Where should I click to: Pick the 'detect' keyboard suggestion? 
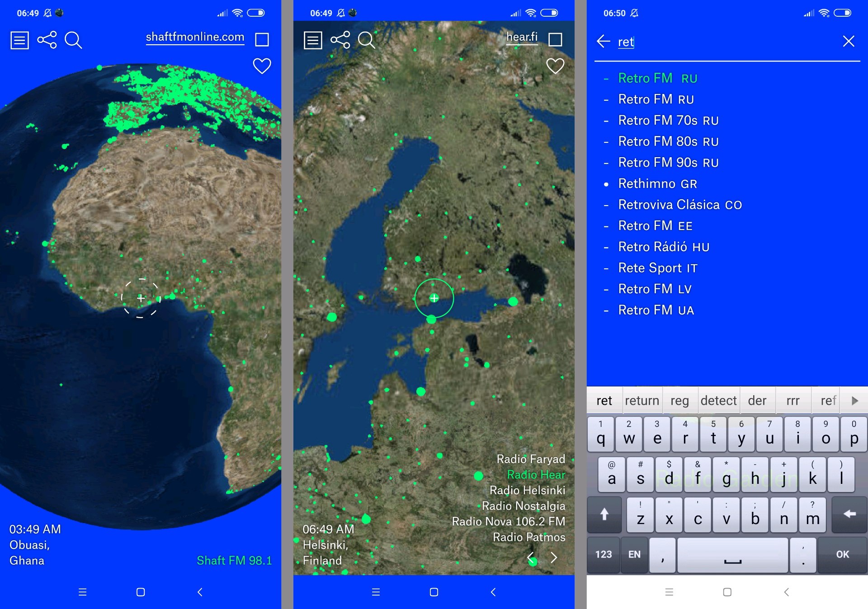point(718,401)
